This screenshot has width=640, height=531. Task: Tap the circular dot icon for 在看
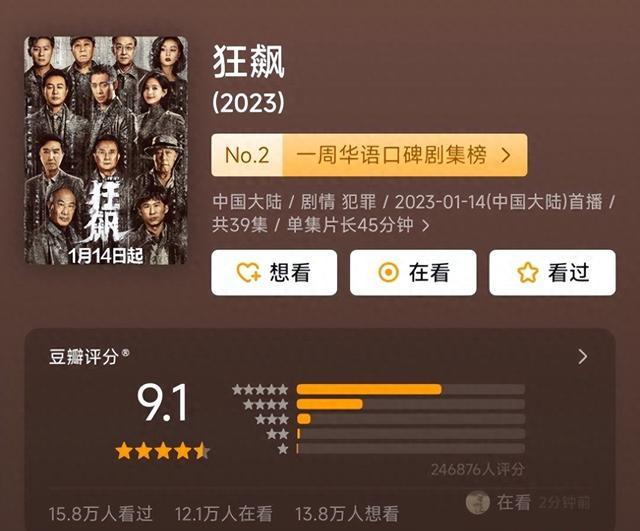point(388,272)
